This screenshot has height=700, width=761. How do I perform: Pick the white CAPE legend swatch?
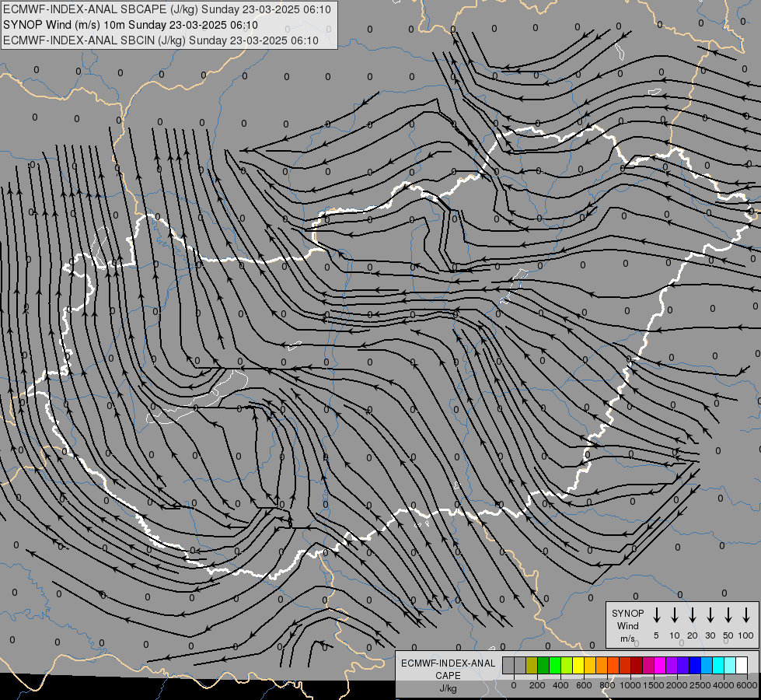click(741, 665)
